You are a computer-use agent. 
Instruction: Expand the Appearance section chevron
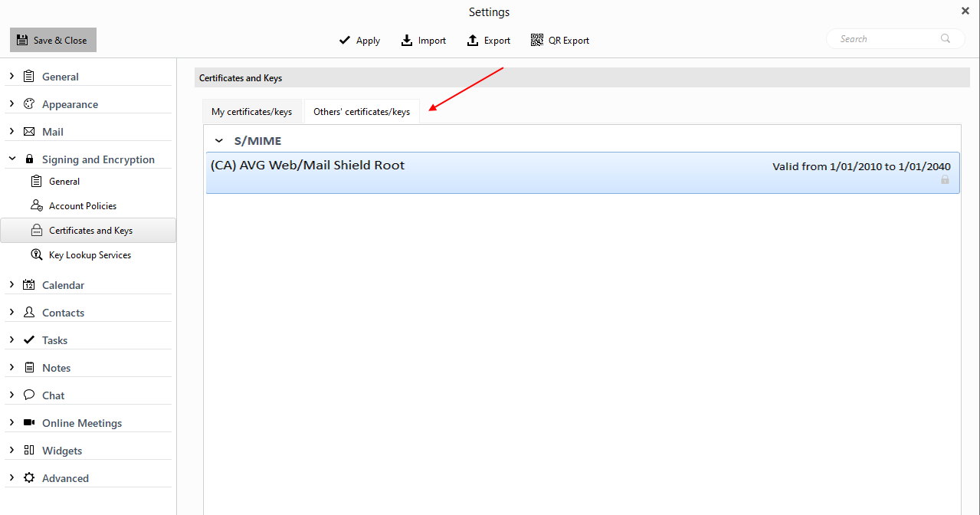(x=11, y=104)
